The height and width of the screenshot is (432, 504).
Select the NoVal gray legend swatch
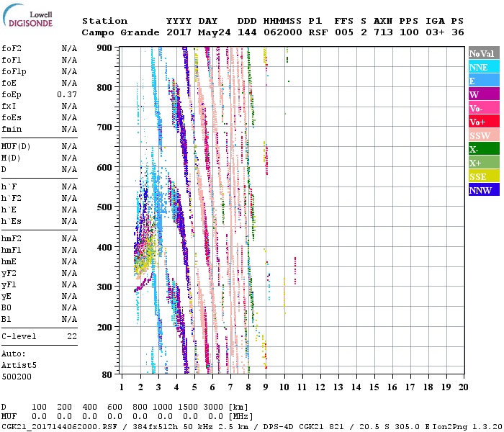coord(484,53)
